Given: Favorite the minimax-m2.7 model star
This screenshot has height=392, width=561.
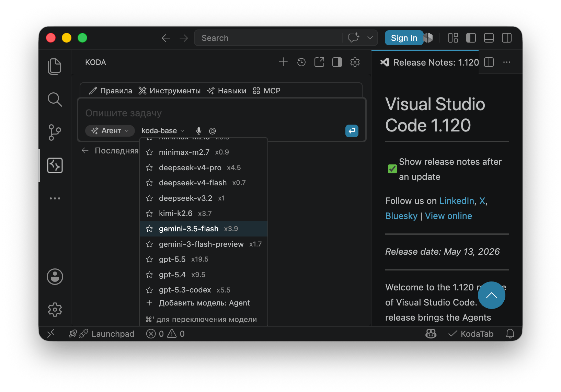Looking at the screenshot, I should tap(149, 152).
